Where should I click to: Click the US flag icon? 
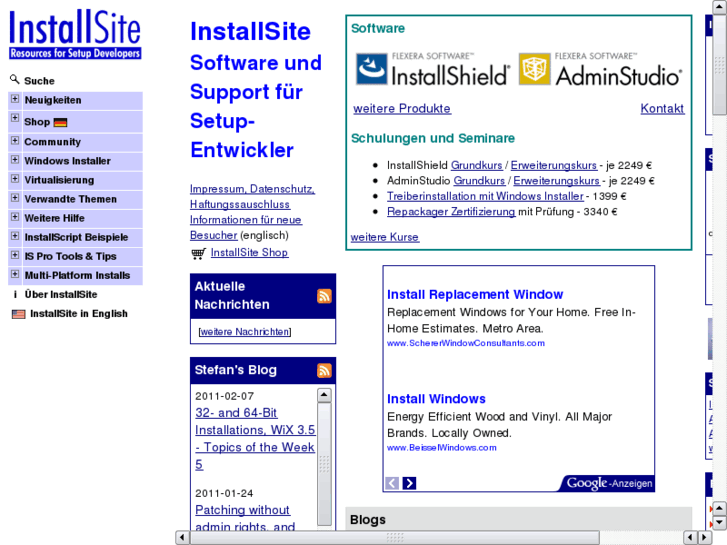click(x=19, y=314)
